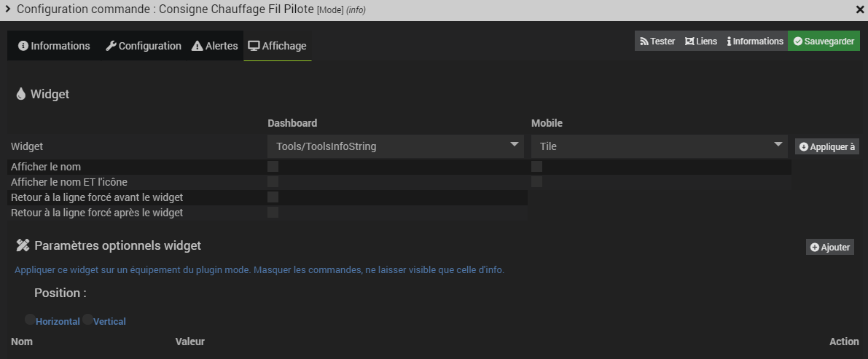Viewport: 868px width, 359px height.
Task: Close the configuration dialog
Action: tap(859, 9)
